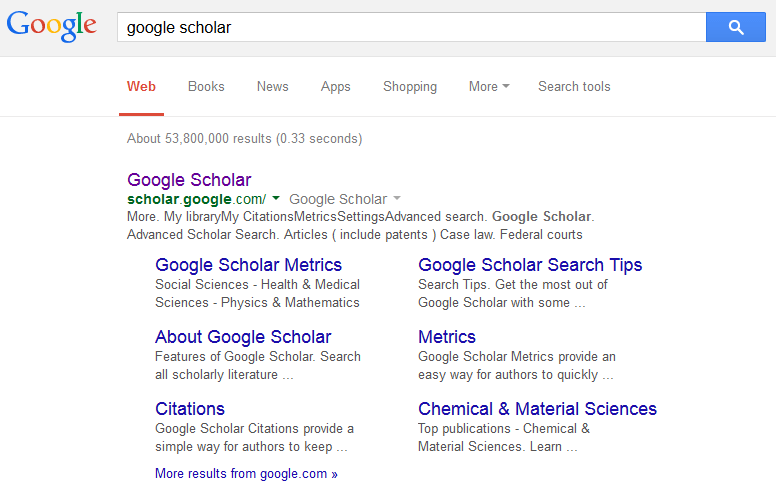Select the Shopping tab
Image resolution: width=776 pixels, height=494 pixels.
tap(410, 86)
